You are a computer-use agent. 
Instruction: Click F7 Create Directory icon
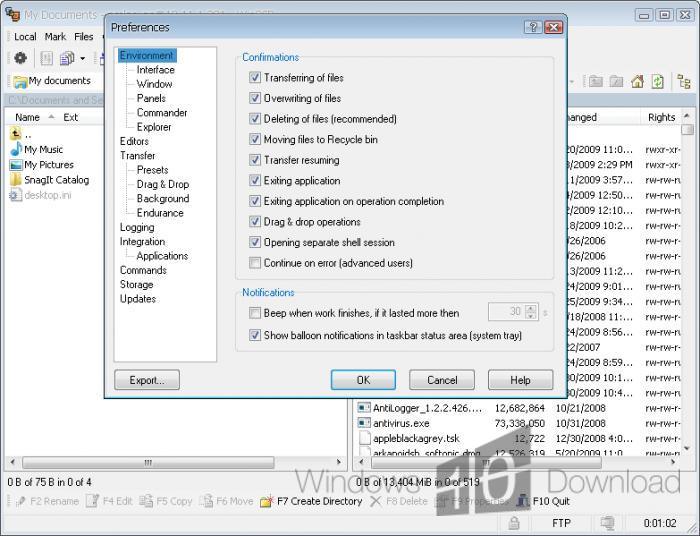tap(267, 502)
